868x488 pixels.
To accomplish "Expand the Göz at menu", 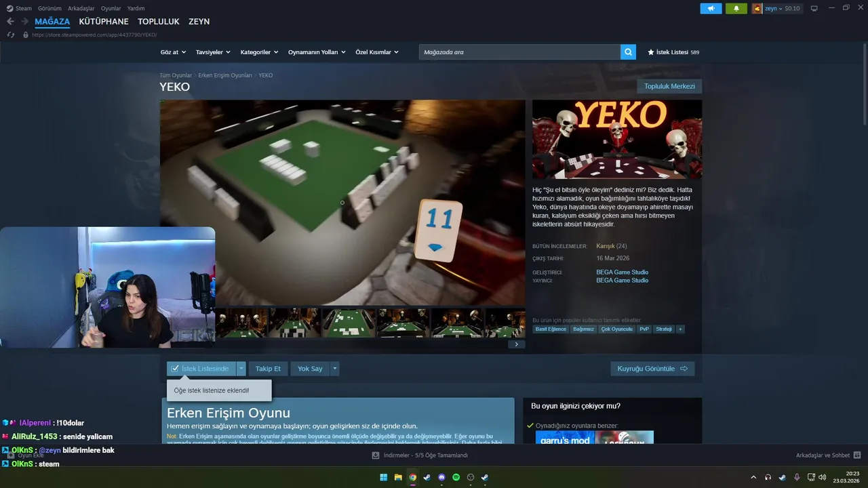I will (x=172, y=52).
